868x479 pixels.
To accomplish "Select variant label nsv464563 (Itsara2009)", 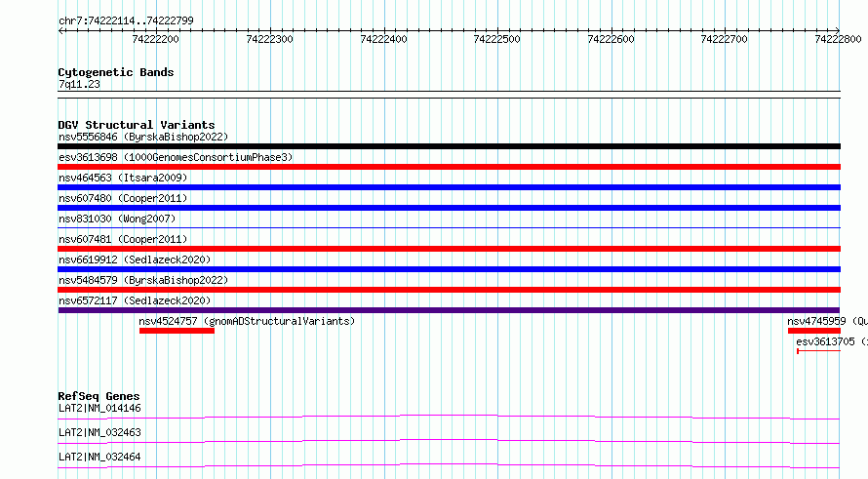I will [123, 178].
